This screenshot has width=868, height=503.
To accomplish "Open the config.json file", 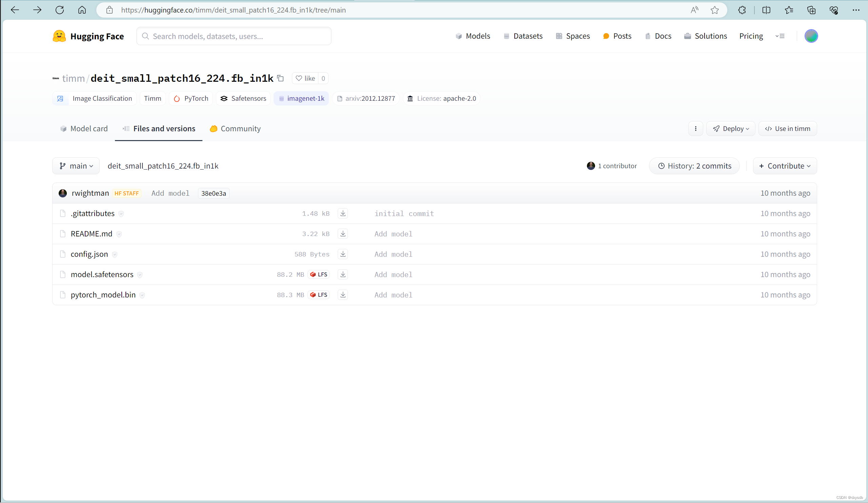I will point(89,254).
